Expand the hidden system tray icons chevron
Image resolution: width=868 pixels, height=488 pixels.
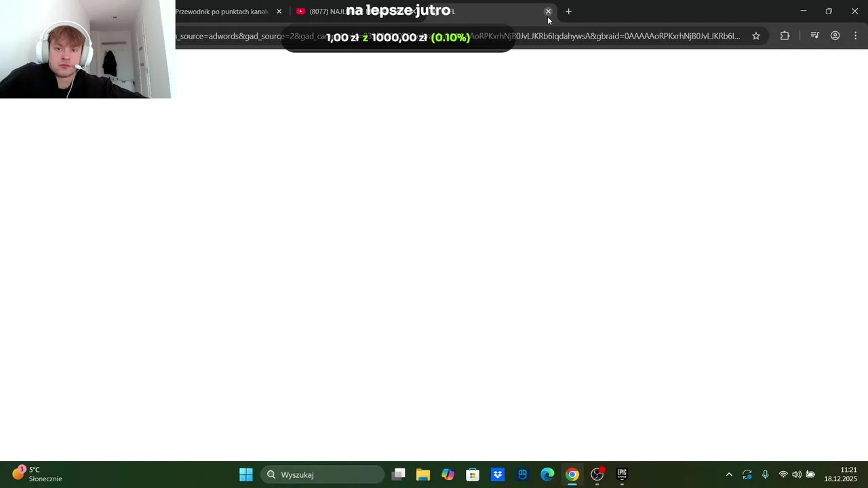point(729,474)
